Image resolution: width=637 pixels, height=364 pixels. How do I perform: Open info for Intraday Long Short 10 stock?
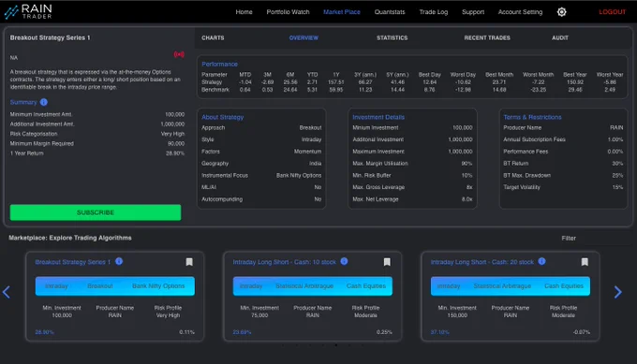[x=344, y=261]
